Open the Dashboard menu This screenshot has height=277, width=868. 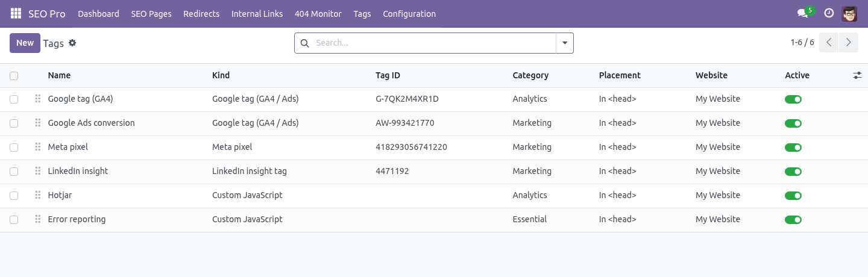[98, 13]
